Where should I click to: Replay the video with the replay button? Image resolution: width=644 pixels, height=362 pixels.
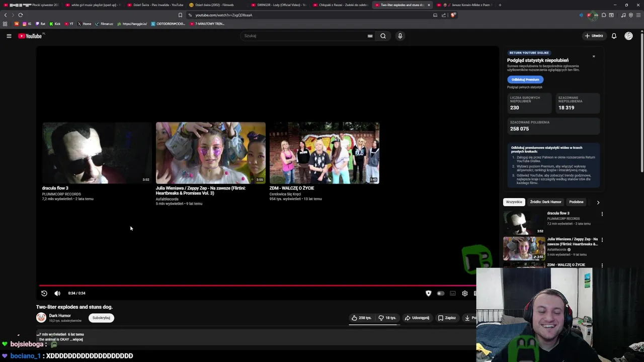pos(44,293)
